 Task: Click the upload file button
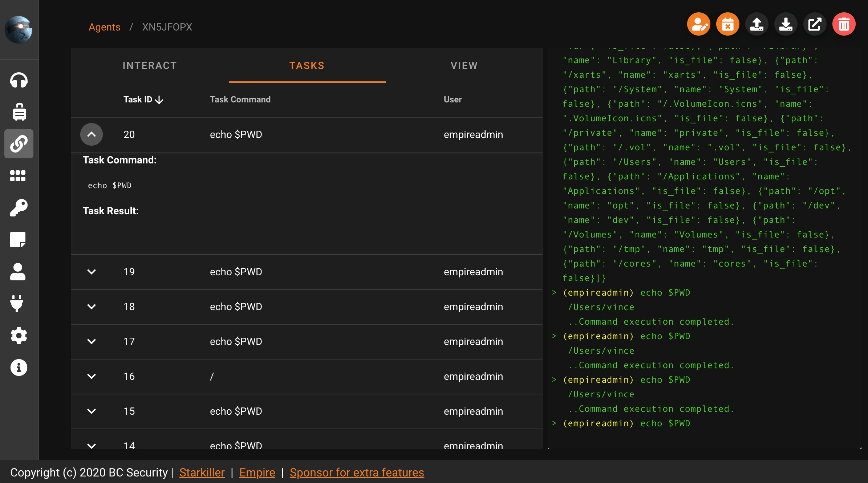(x=757, y=24)
